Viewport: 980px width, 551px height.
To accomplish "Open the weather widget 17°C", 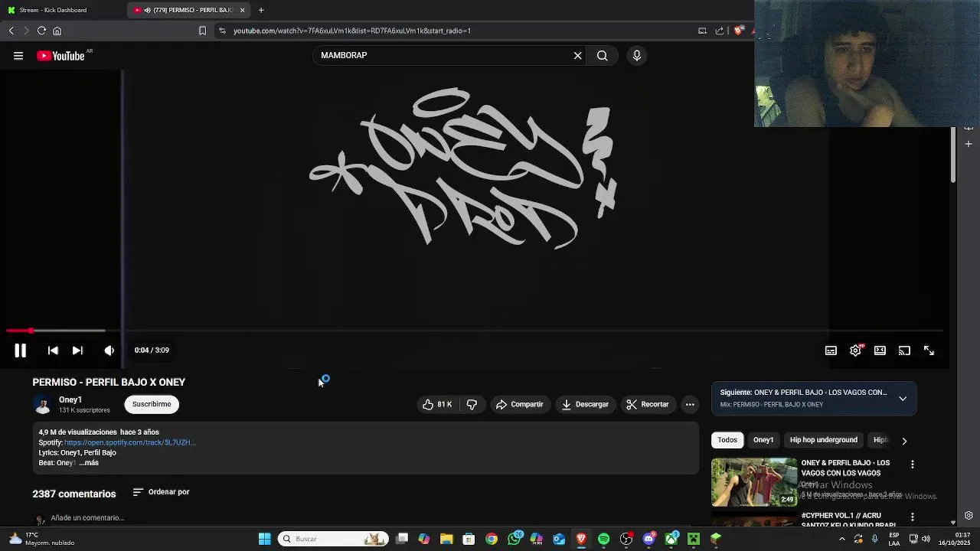I will pos(42,539).
